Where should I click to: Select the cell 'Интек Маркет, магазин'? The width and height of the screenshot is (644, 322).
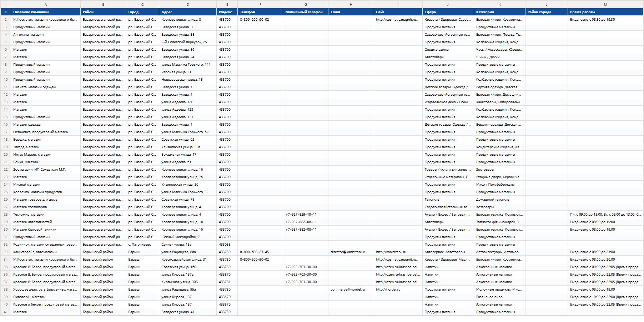click(46, 155)
